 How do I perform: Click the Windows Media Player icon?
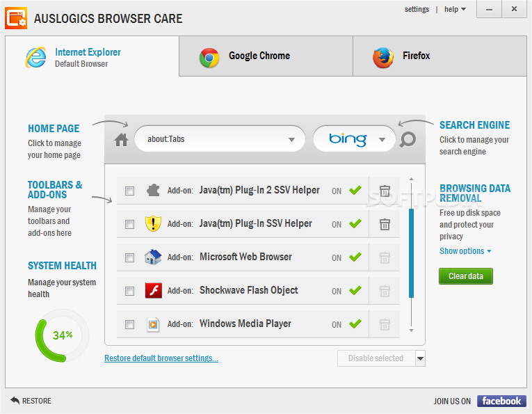[153, 324]
